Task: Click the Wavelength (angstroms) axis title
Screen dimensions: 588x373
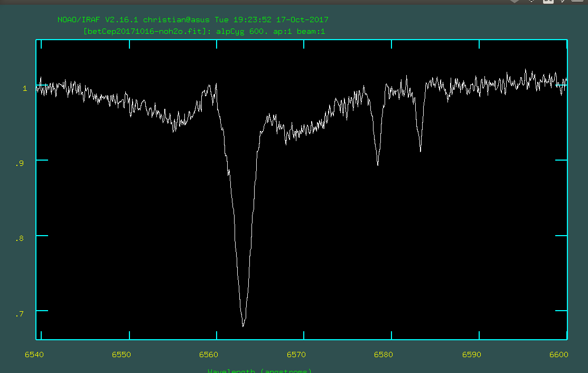Action: point(259,370)
